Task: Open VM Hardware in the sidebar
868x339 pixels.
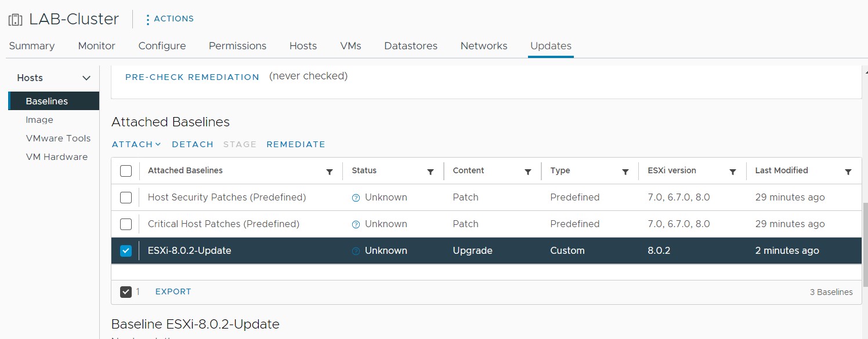Action: (57, 157)
